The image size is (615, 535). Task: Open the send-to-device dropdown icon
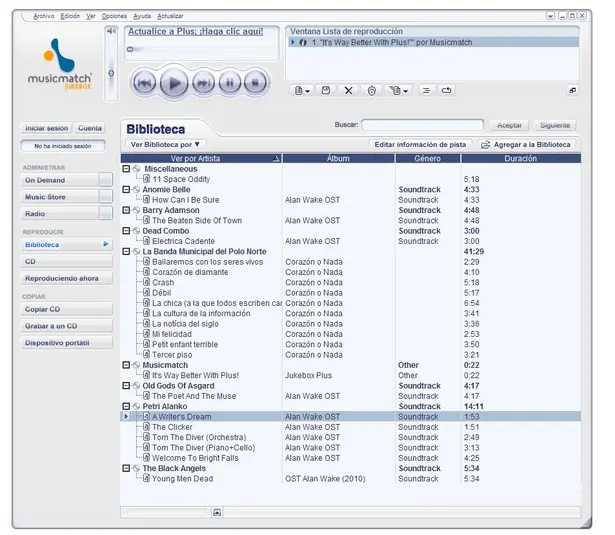pyautogui.click(x=398, y=91)
